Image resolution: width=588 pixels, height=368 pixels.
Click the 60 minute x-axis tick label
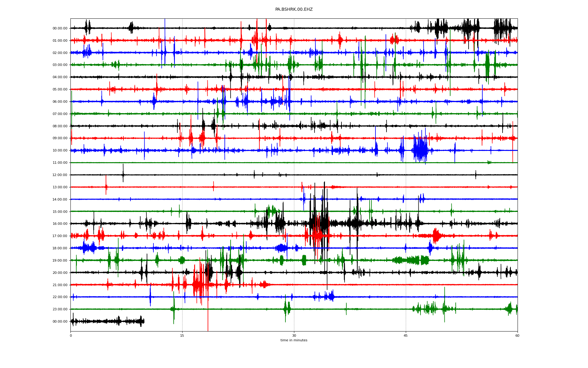517,335
